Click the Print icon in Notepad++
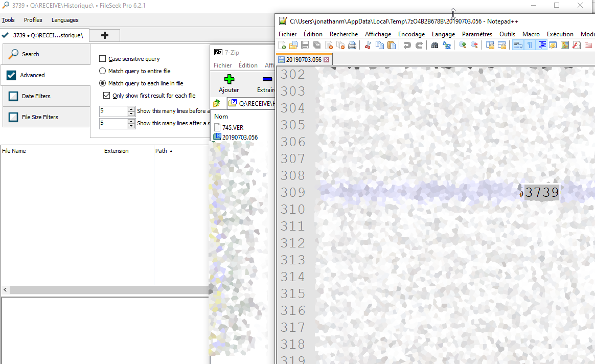 (x=352, y=45)
